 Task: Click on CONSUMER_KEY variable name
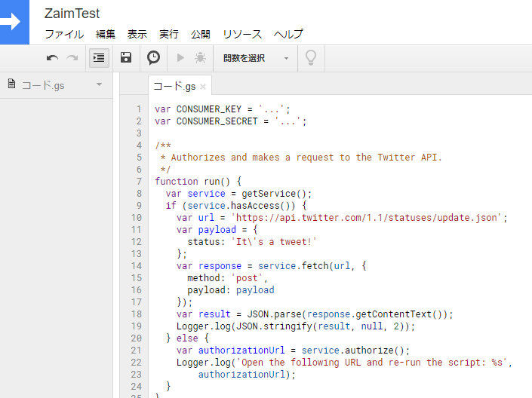coord(209,109)
